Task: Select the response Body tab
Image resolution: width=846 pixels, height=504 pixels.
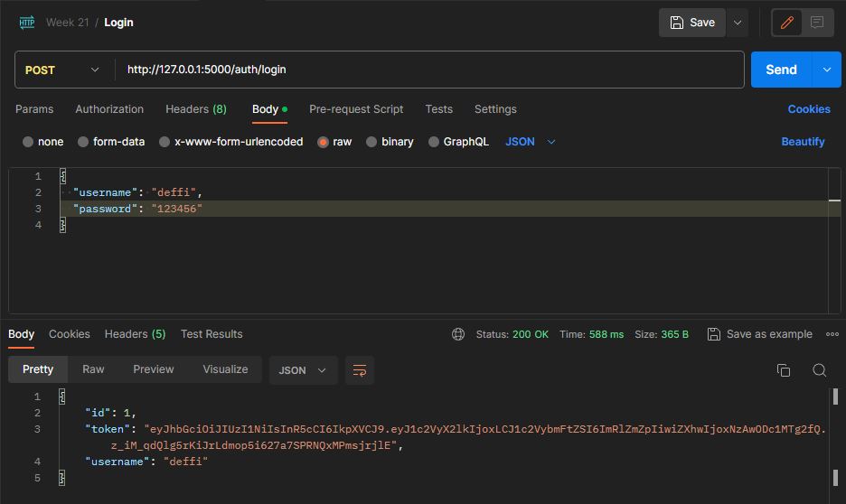Action: click(x=21, y=334)
